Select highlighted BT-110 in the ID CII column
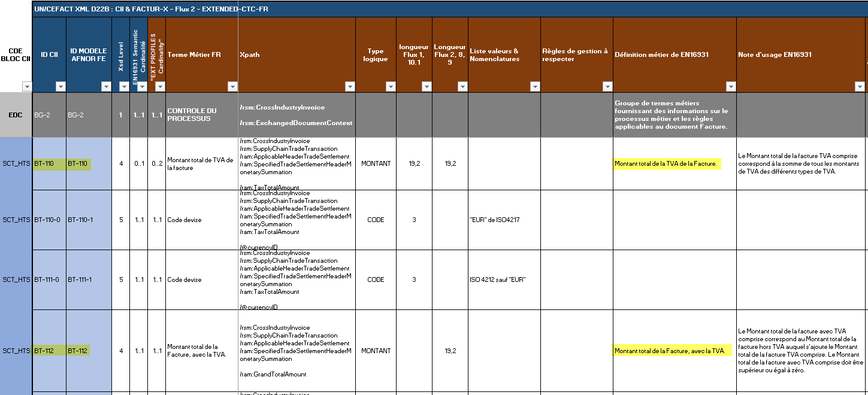Screen dimensions: 868x395 point(49,163)
